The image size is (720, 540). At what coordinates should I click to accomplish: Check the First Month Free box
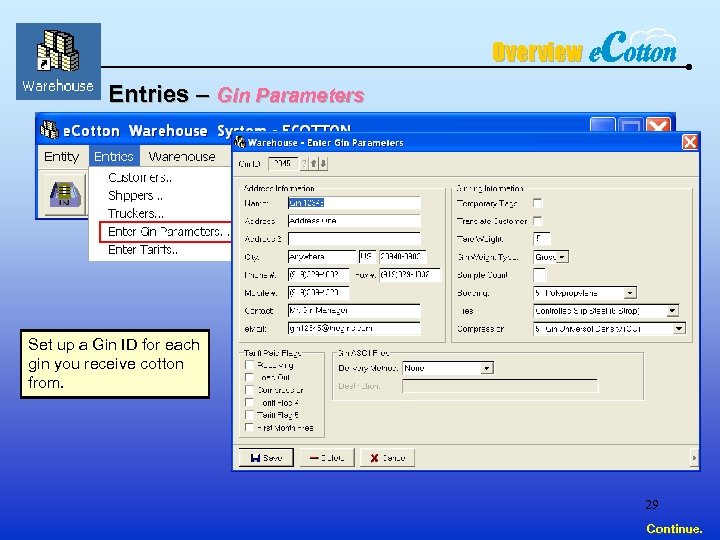249,427
